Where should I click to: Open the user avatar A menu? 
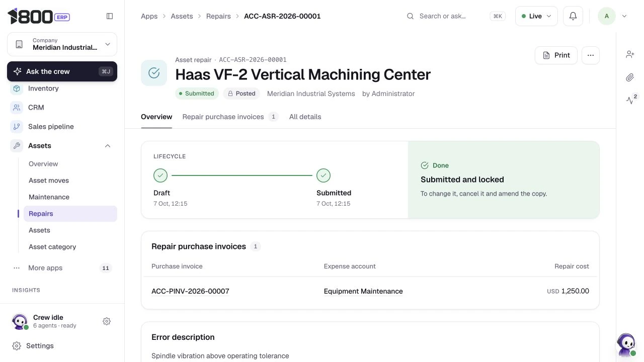[x=606, y=16]
